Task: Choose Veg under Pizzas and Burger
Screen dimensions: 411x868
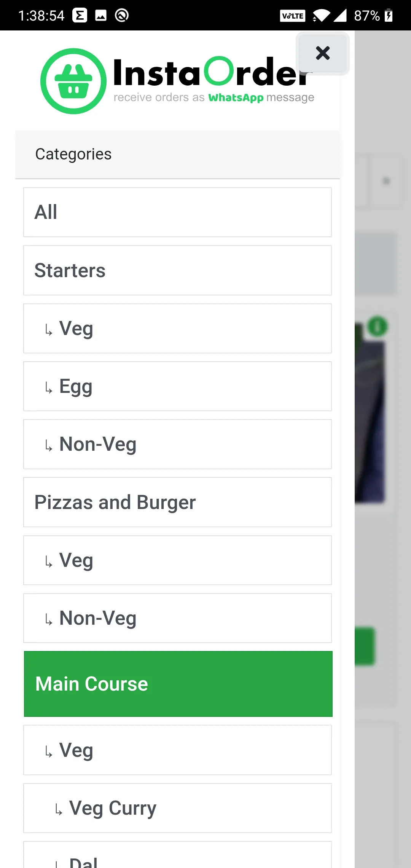Action: [177, 560]
